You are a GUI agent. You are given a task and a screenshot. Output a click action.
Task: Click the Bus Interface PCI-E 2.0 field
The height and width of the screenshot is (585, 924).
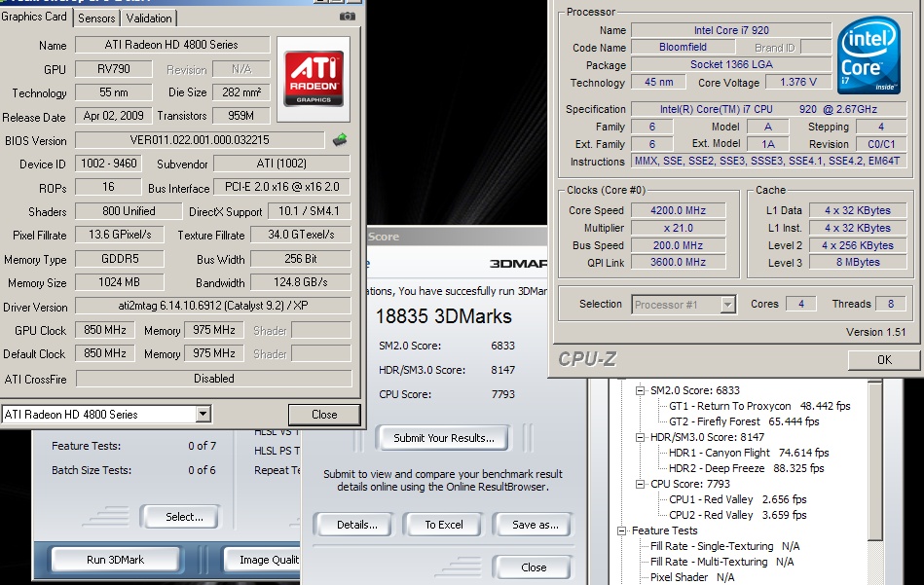[x=281, y=187]
